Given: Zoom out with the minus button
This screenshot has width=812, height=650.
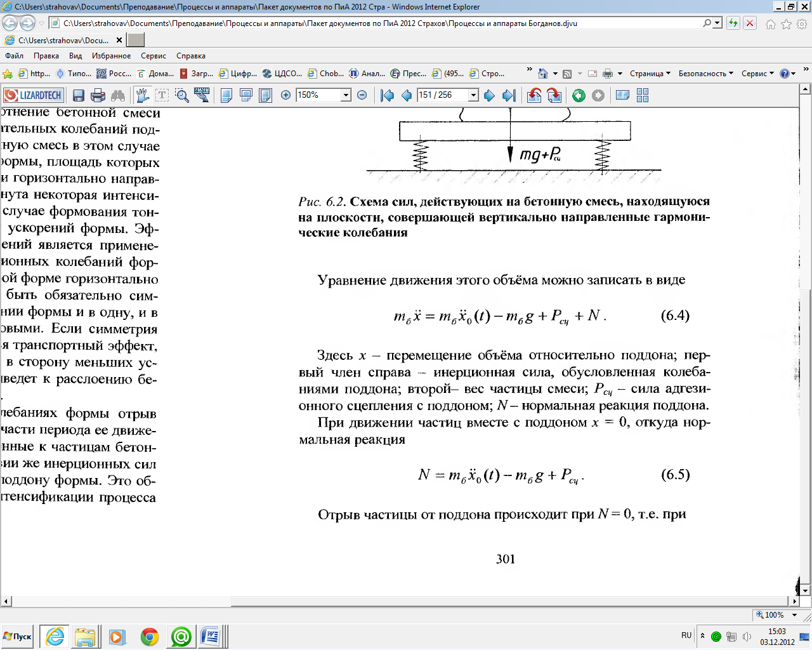Looking at the screenshot, I should click(362, 95).
